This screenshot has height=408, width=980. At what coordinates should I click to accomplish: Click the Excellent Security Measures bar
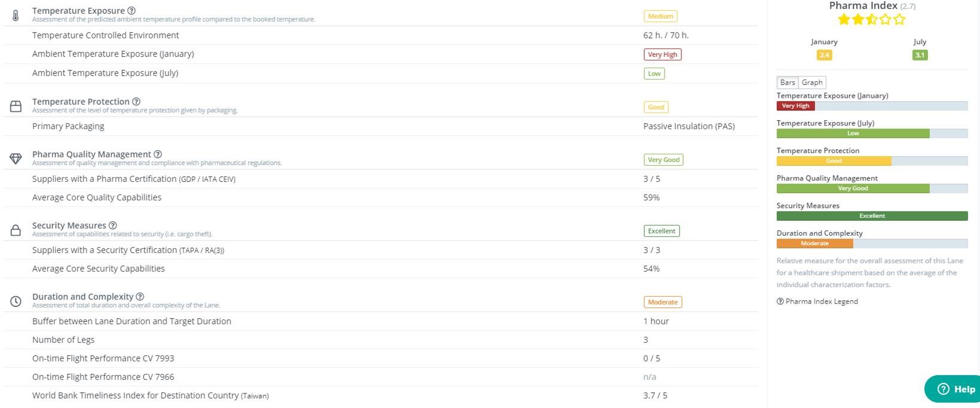(x=872, y=216)
